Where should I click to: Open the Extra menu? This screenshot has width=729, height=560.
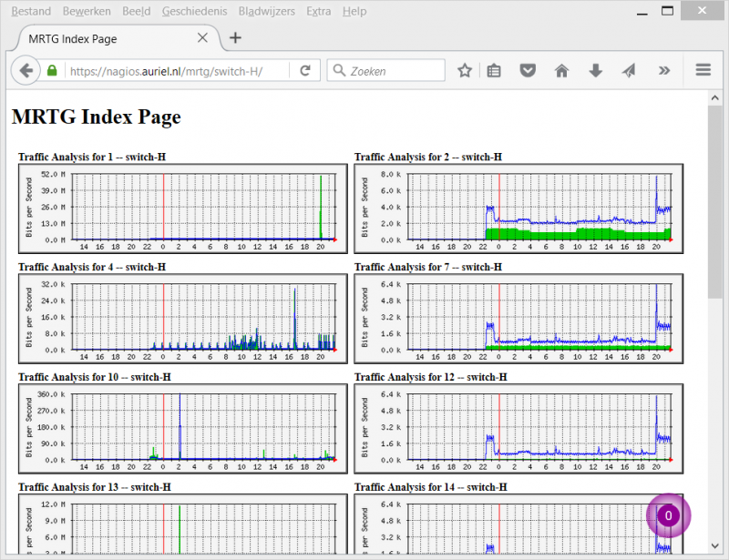[x=319, y=11]
